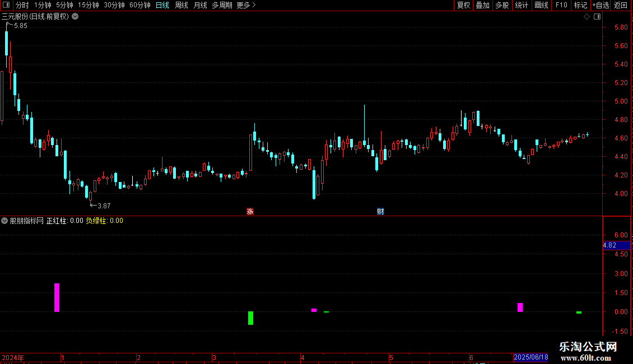Select the 15分钟 period

88,5
